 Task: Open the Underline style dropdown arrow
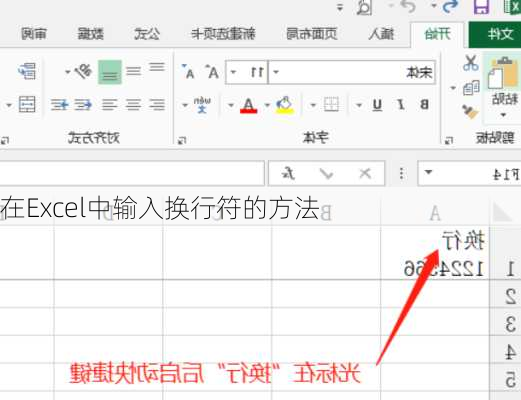tap(359, 105)
